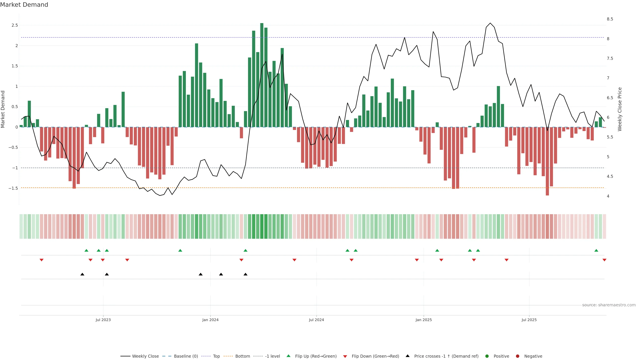The height and width of the screenshot is (362, 644).
Task: Click the dark red Negative legend dot
Action: point(518,356)
